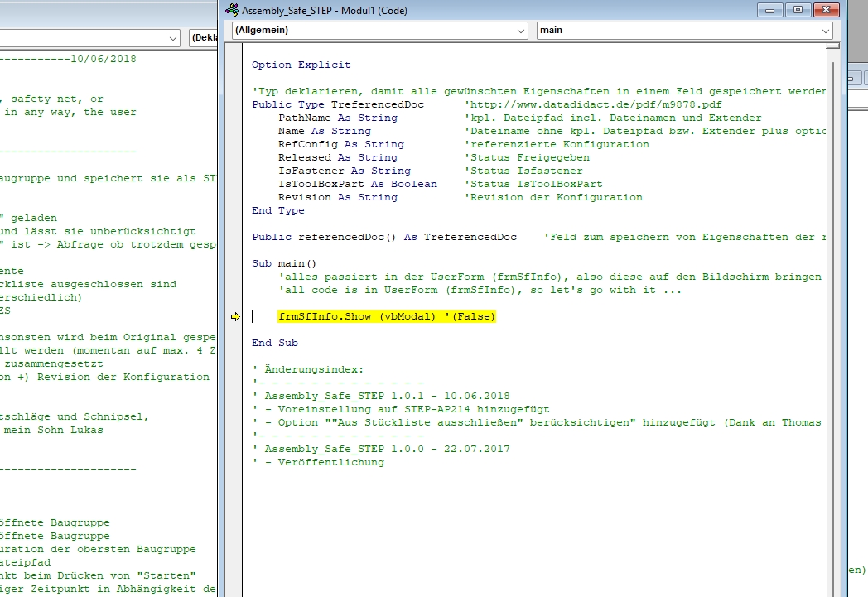Viewport: 868px width, 597px height.
Task: Click 'Public referencedDoc() As TreferencedDoc' line
Action: pos(384,238)
